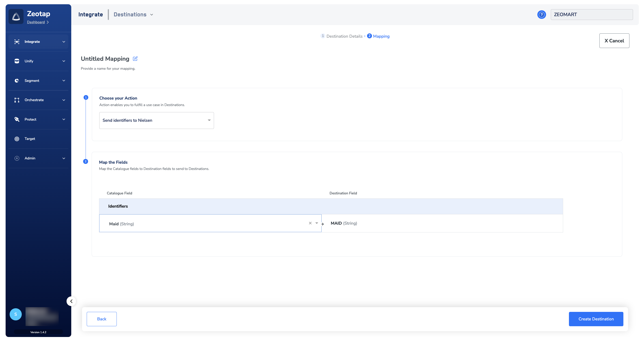Open the Dashboard link

(x=36, y=22)
